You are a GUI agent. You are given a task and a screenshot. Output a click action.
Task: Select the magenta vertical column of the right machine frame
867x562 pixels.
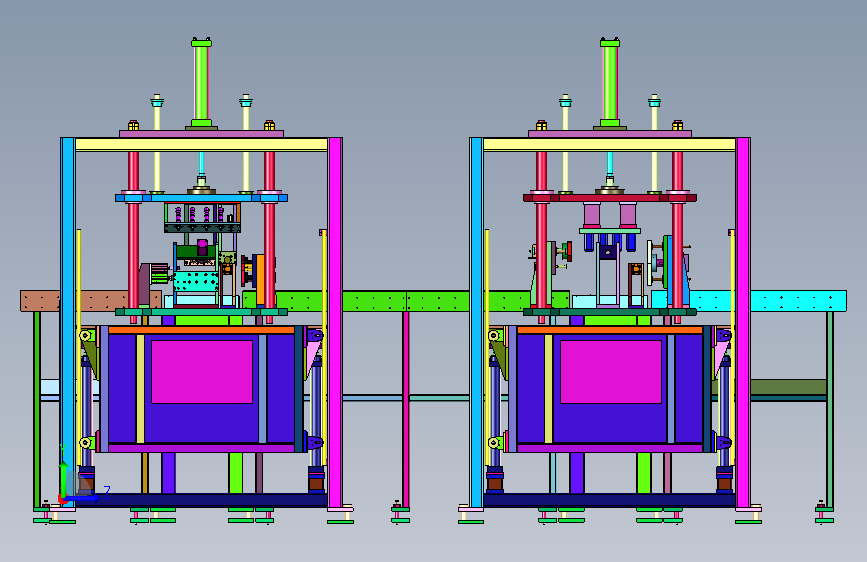[743, 322]
